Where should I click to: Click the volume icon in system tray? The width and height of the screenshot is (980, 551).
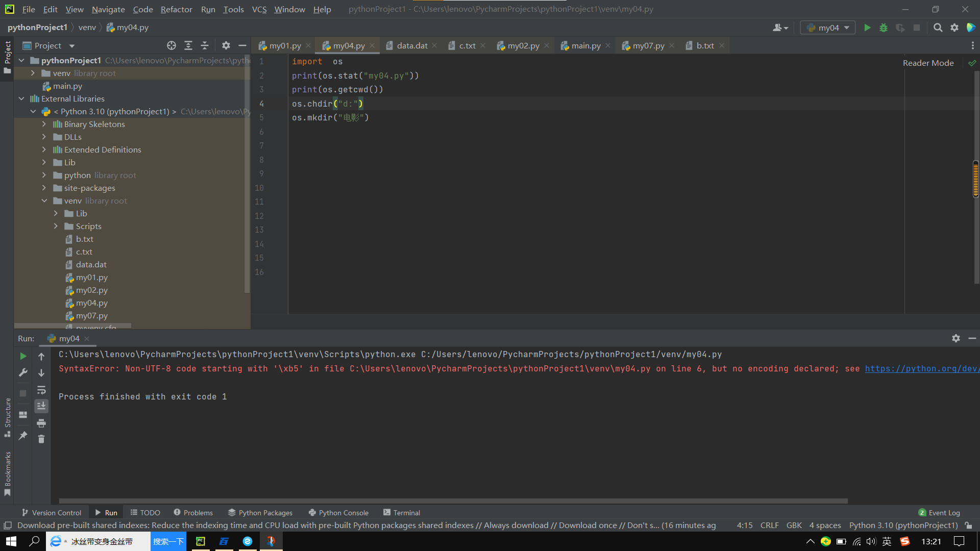871,541
